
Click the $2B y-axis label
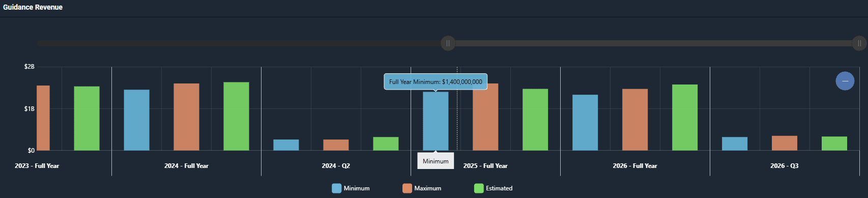coord(30,67)
